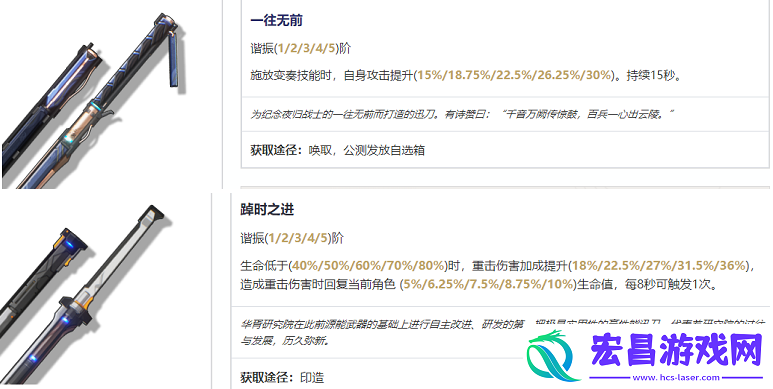Click the 谐振(1/2/3/4/5)阶 line under 踔时之进

click(292, 238)
